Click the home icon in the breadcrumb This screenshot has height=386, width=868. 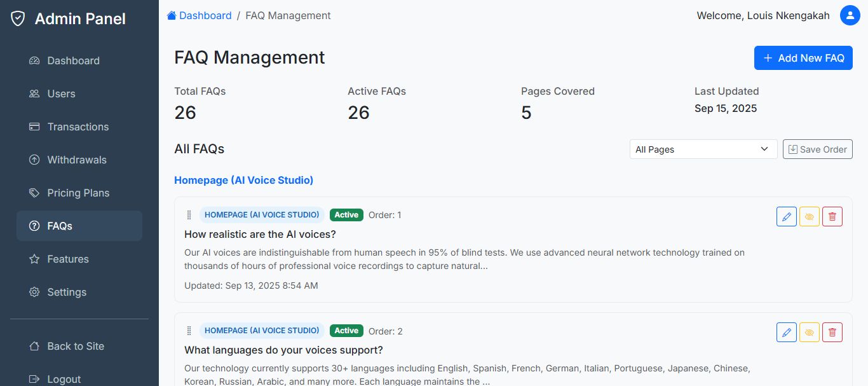(172, 15)
